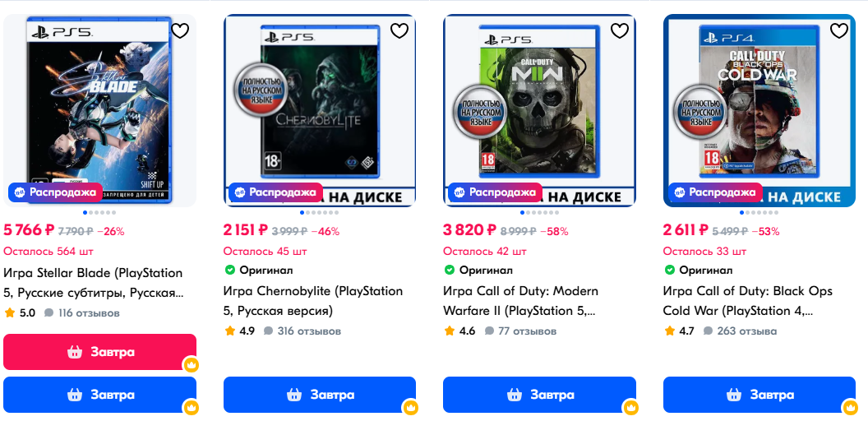Add Stellar Blade to favorites with heart icon

pyautogui.click(x=180, y=30)
